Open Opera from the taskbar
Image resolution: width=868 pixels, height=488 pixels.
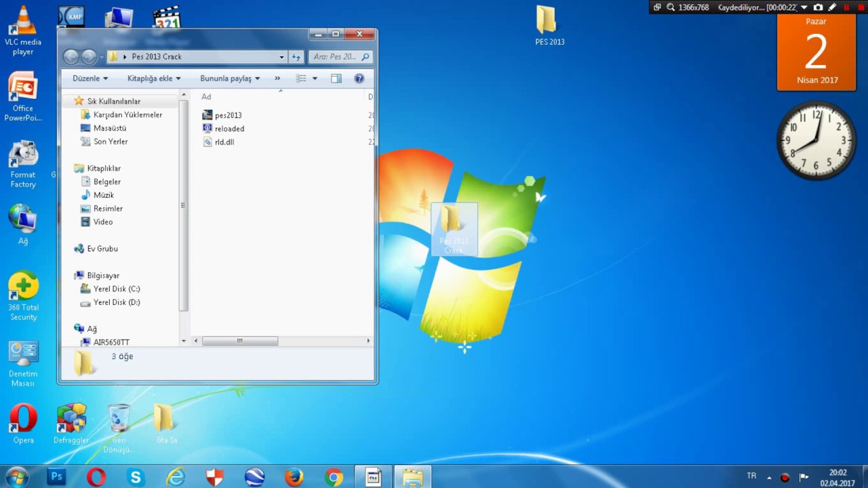coord(96,477)
